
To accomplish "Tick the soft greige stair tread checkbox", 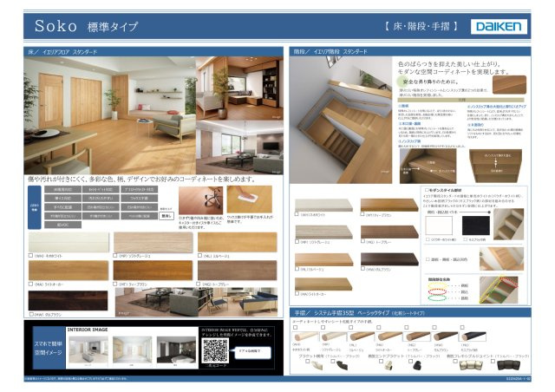I will tap(297, 241).
